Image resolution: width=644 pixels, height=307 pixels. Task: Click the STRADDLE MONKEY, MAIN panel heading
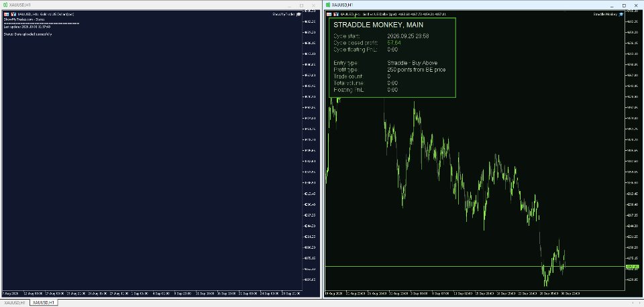coord(378,25)
